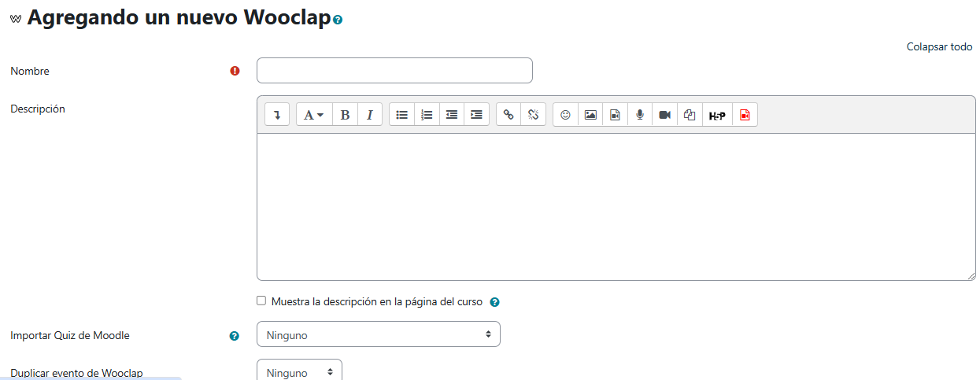Viewport: 980px width, 380px height.
Task: Open the paragraph styles dropdown
Action: tap(314, 115)
